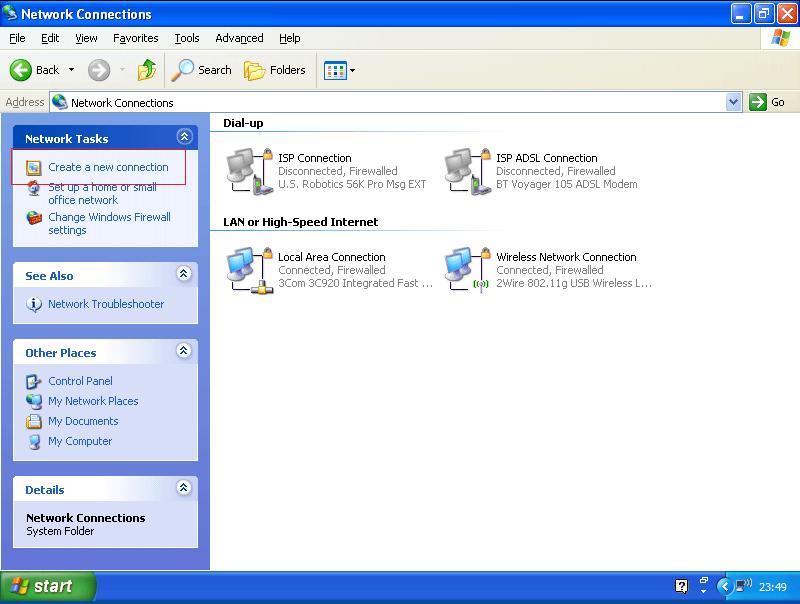
Task: Open the Advanced menu
Action: point(239,38)
